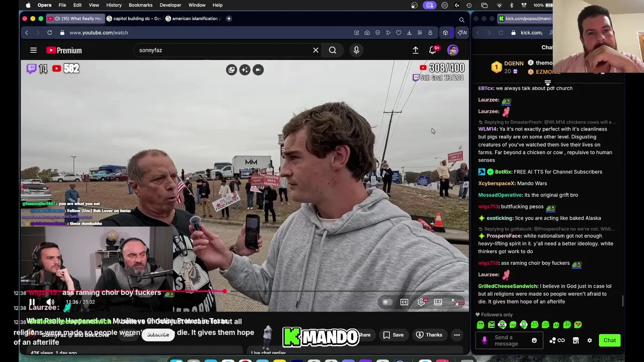Open the Apple menu

coord(28,5)
